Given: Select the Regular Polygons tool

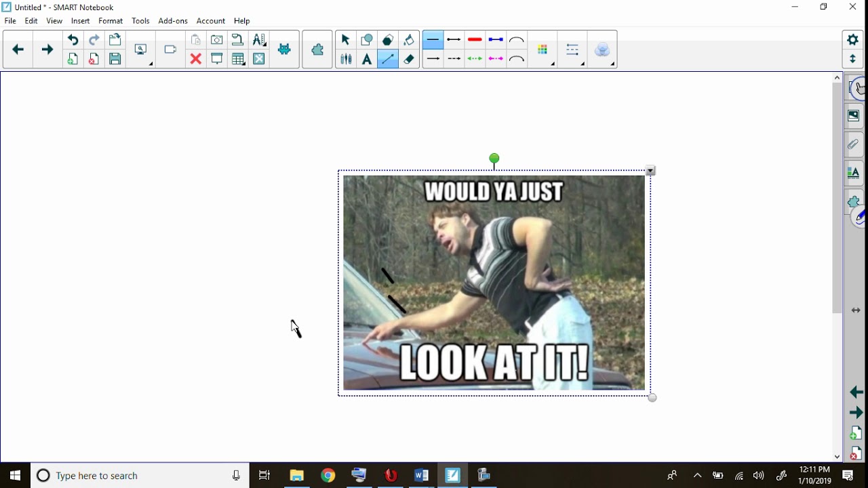Looking at the screenshot, I should click(388, 40).
